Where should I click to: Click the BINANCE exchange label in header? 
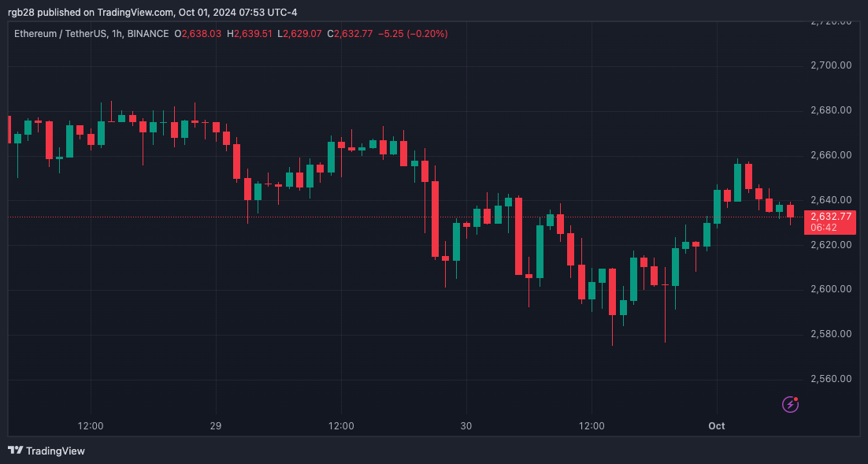pyautogui.click(x=147, y=34)
